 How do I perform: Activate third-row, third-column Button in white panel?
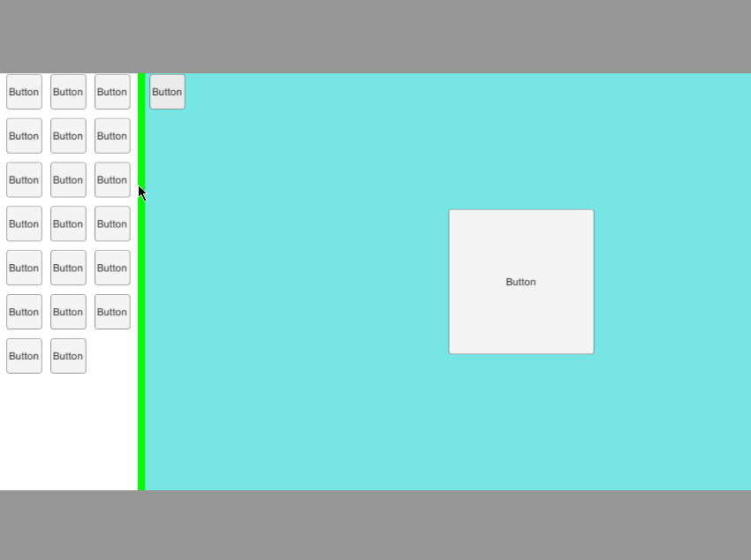[x=112, y=180]
